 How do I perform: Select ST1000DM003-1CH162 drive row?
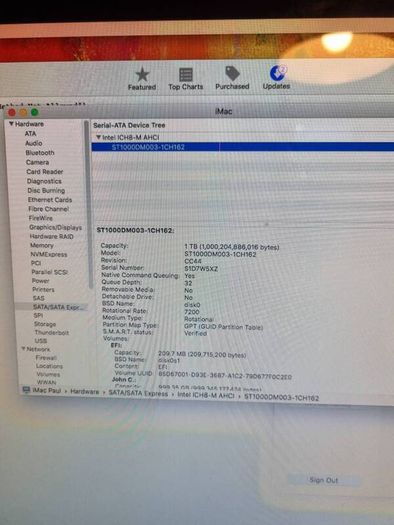tap(243, 147)
